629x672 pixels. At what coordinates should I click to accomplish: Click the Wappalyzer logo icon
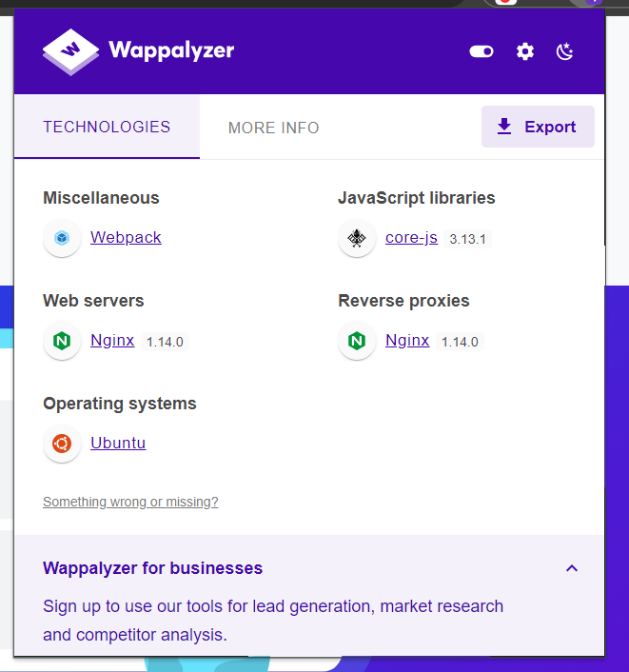[70, 51]
